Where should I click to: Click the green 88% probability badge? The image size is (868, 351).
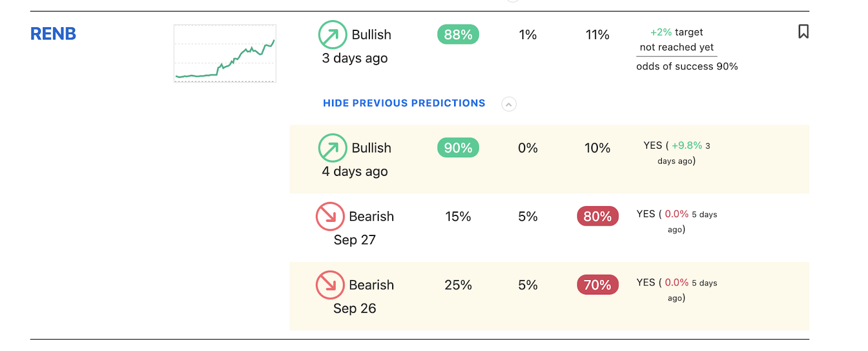click(458, 35)
